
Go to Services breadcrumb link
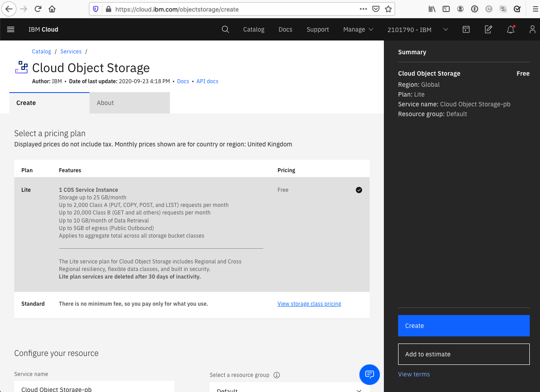click(71, 52)
